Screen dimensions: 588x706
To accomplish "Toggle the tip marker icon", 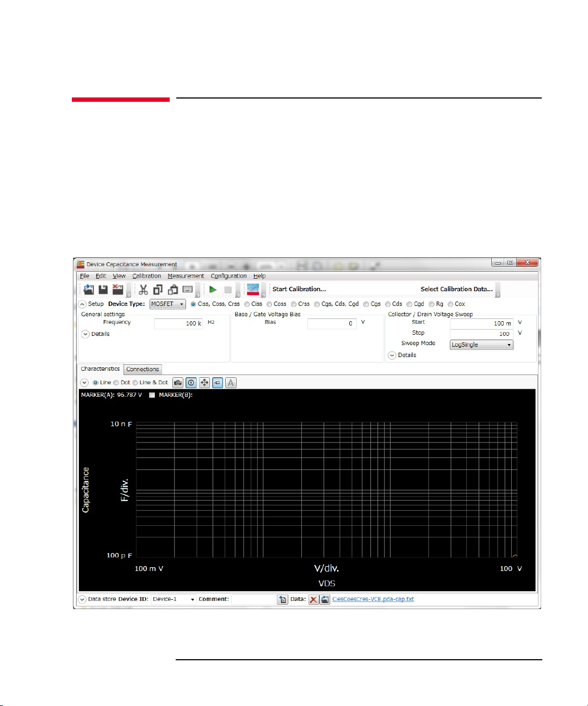I will [x=218, y=383].
